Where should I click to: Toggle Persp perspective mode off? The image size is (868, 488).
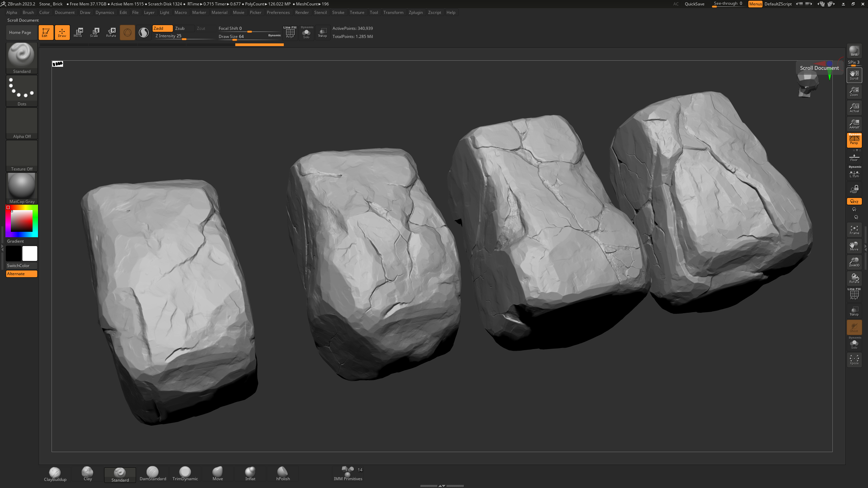854,140
